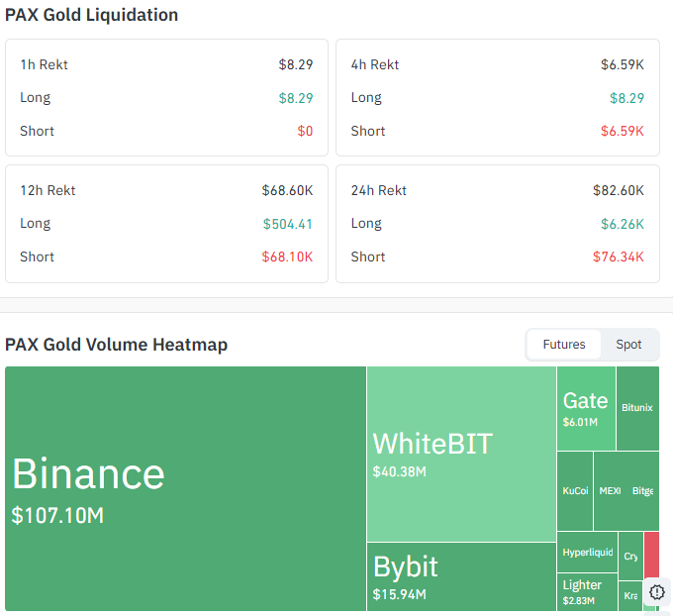Viewport: 673px width, 616px height.
Task: Click the Long label in 12h card
Action: click(x=36, y=224)
